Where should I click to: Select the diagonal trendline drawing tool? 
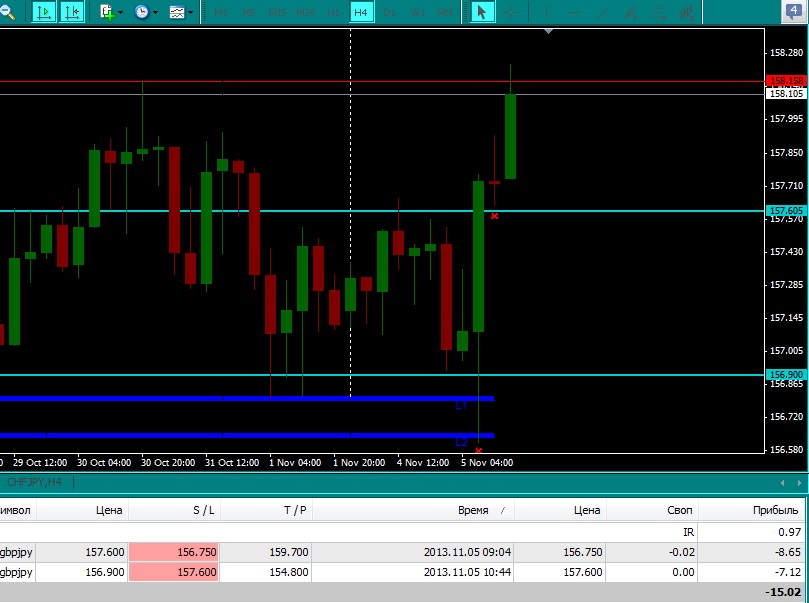pyautogui.click(x=601, y=12)
